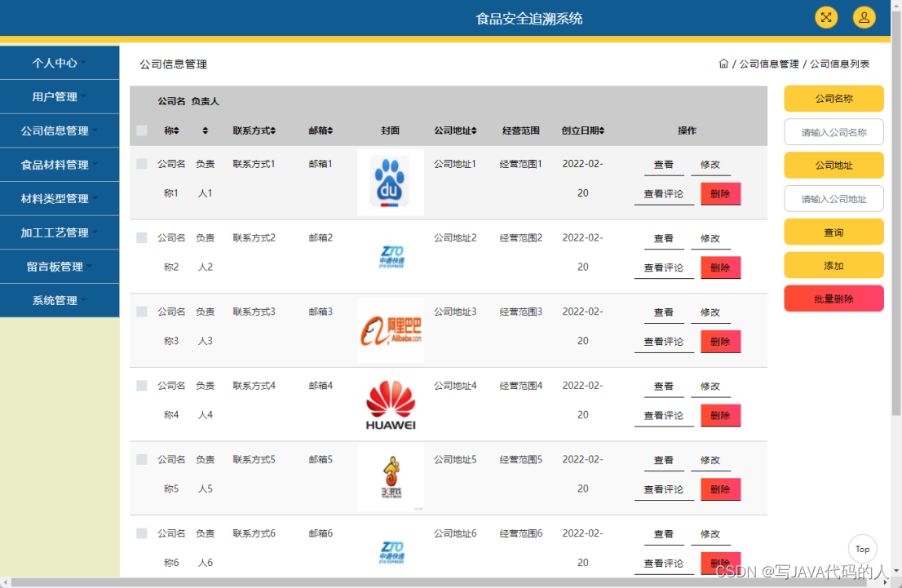Open 查看评论 for 公司名称3
Image resolution: width=902 pixels, height=588 pixels.
click(x=664, y=342)
